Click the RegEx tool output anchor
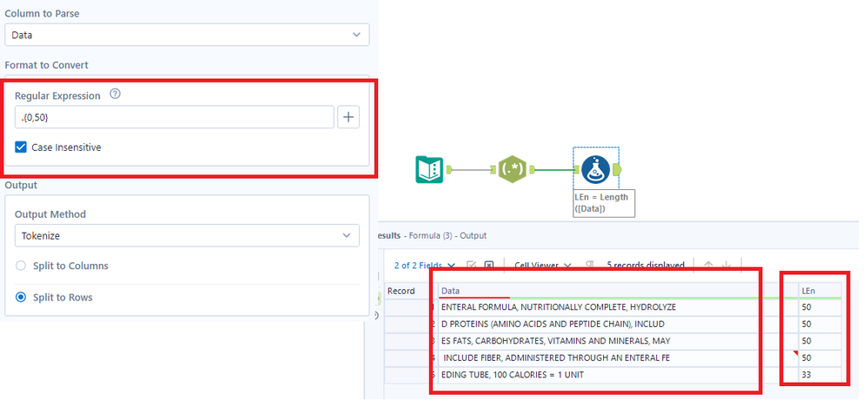 [x=533, y=169]
